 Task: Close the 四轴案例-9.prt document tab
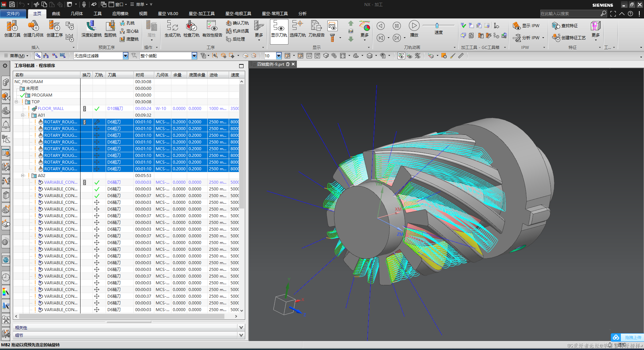pos(293,64)
